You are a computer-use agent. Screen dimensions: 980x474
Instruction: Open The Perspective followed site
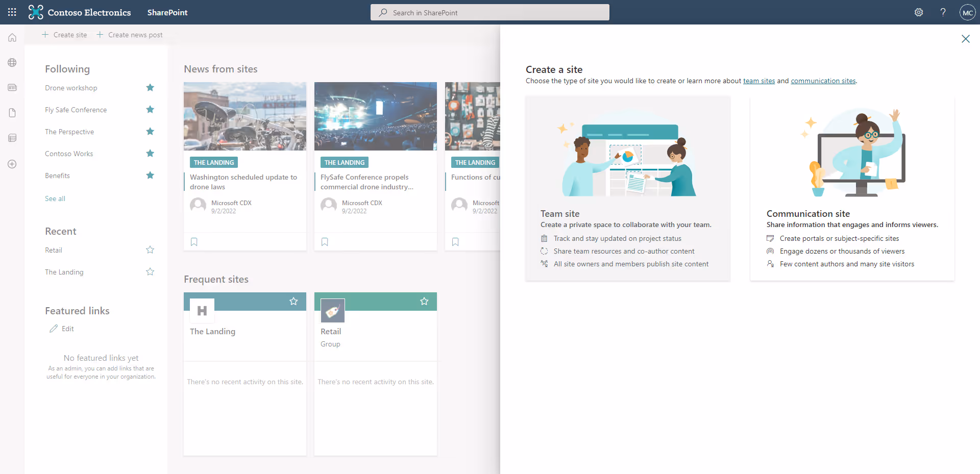(x=69, y=132)
